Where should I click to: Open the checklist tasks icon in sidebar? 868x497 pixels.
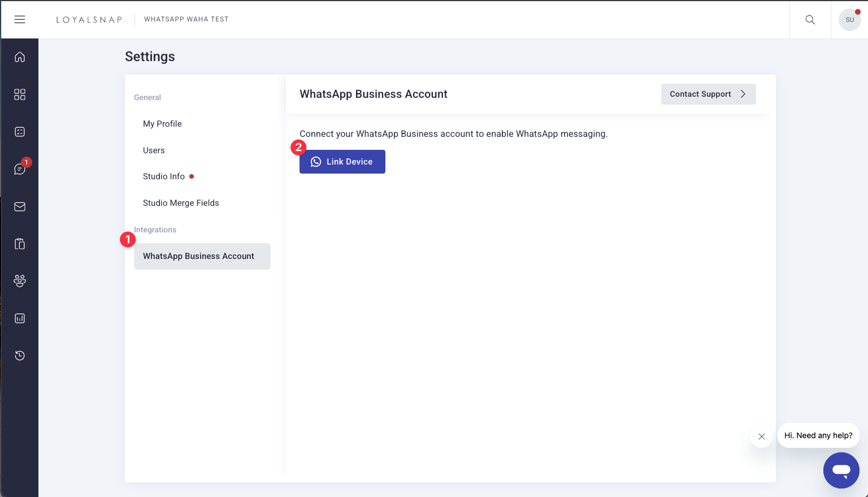click(x=20, y=132)
